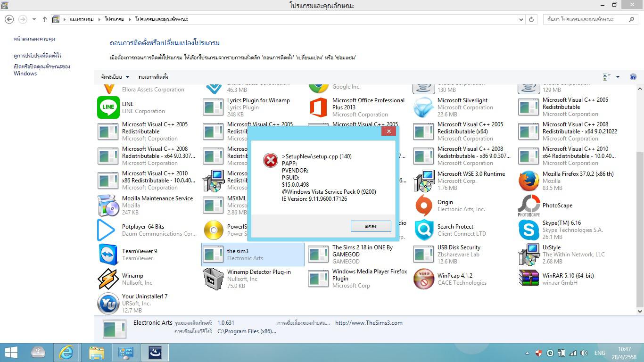The width and height of the screenshot is (644, 362).
Task: Select the PhotoScape icon
Action: [x=528, y=206]
